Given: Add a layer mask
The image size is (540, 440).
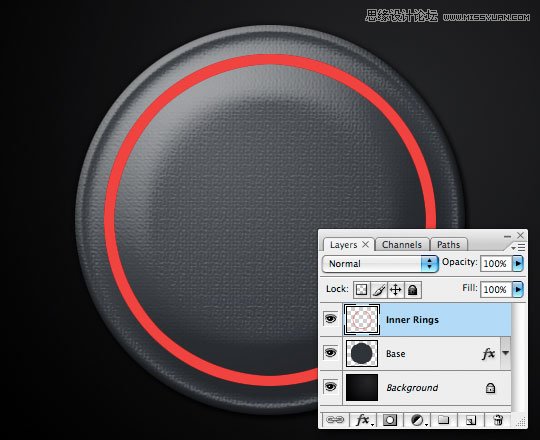Looking at the screenshot, I should (x=390, y=420).
